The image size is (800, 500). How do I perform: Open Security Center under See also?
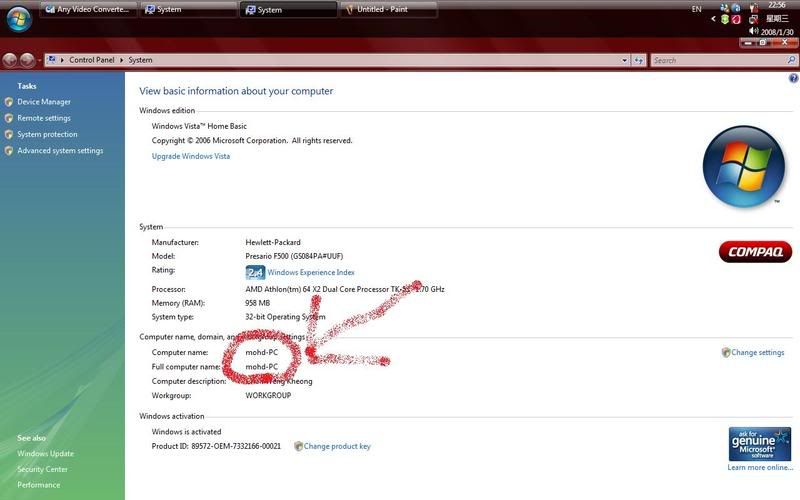coord(42,469)
